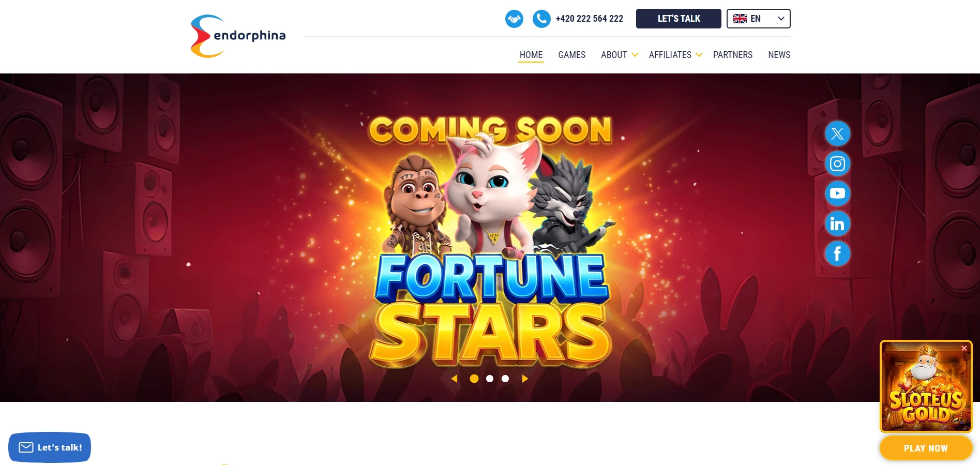Expand the About menu chevron
The image size is (980, 465).
click(635, 55)
